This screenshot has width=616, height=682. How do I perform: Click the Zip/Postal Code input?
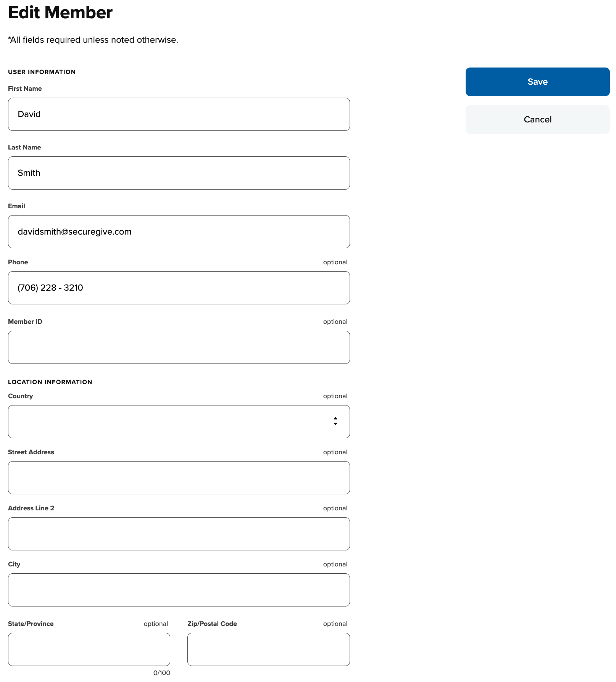[x=268, y=649]
